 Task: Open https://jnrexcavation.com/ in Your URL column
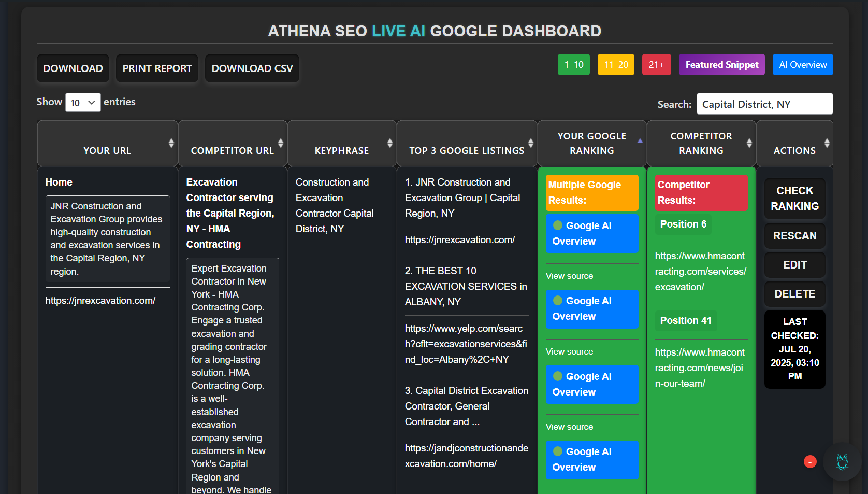tap(100, 301)
